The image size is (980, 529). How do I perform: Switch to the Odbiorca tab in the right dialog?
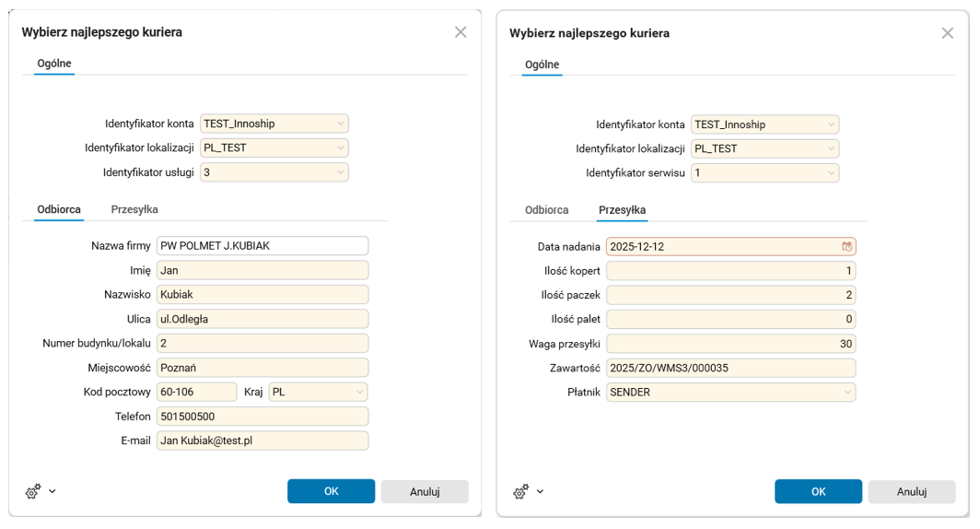(x=546, y=210)
